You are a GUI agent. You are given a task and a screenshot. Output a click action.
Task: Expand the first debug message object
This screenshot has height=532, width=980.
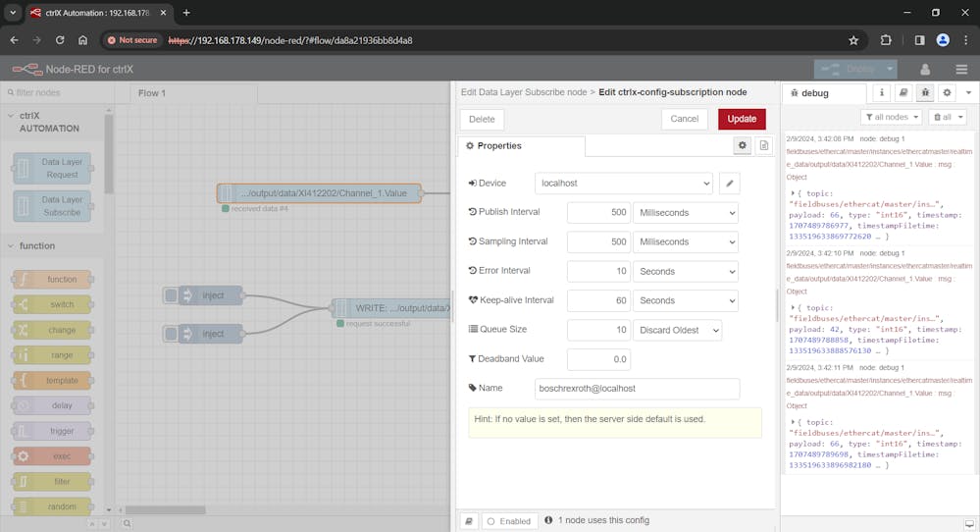(x=793, y=193)
